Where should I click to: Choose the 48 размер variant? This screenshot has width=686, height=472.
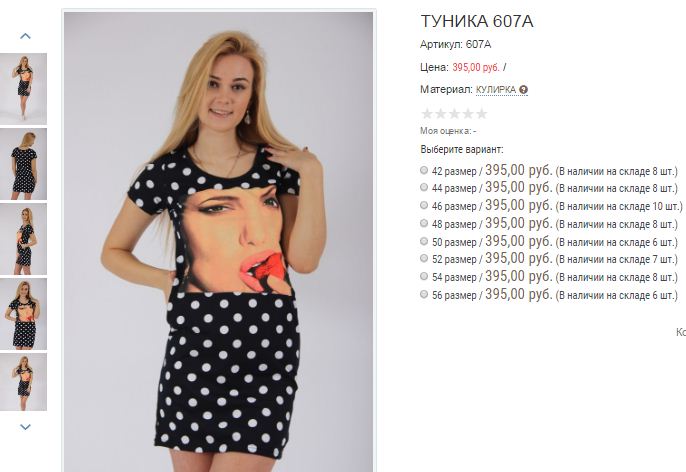(424, 223)
